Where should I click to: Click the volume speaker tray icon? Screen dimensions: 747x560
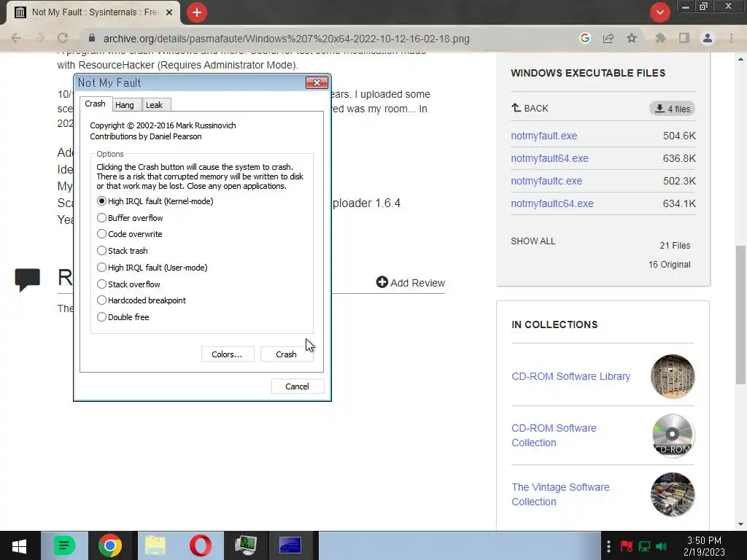pos(662,545)
